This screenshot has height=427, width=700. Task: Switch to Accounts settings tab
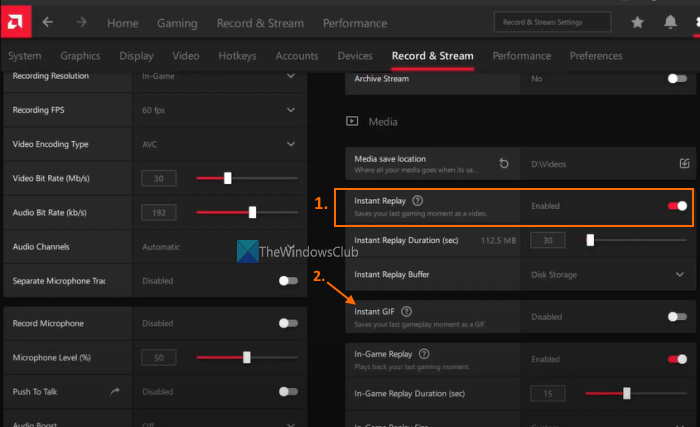pos(297,56)
